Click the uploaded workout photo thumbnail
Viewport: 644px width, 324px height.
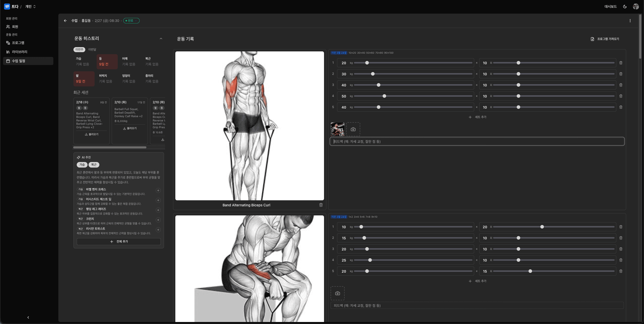click(337, 129)
